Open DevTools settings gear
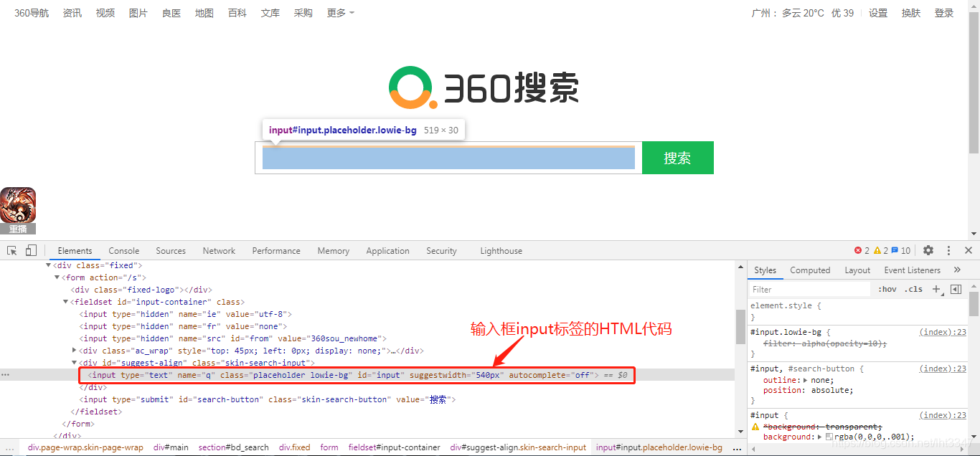This screenshot has height=456, width=980. pos(928,250)
